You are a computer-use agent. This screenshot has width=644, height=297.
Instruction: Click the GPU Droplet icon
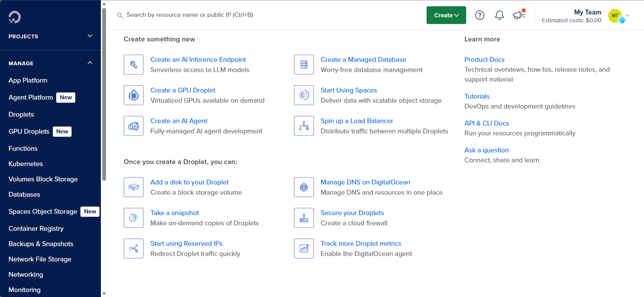pos(134,95)
